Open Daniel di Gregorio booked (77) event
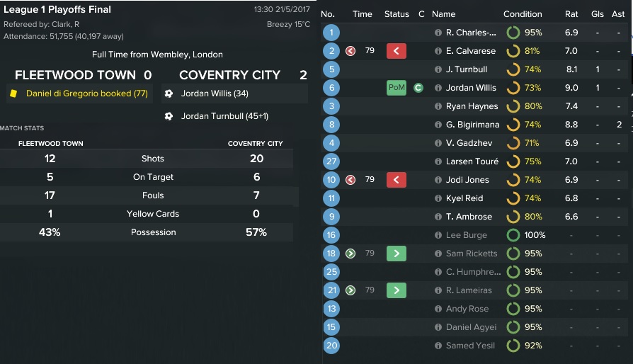Screen dimensions: 633x364 coord(86,93)
